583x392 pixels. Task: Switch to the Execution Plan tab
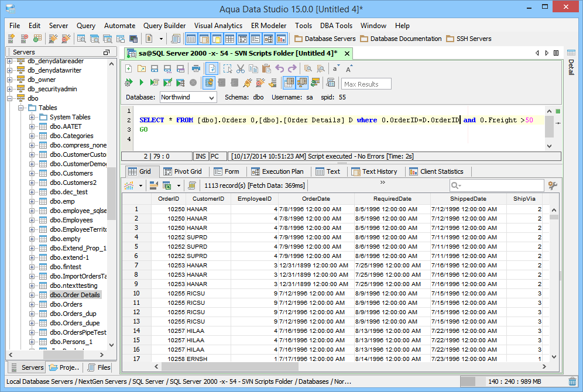(277, 171)
